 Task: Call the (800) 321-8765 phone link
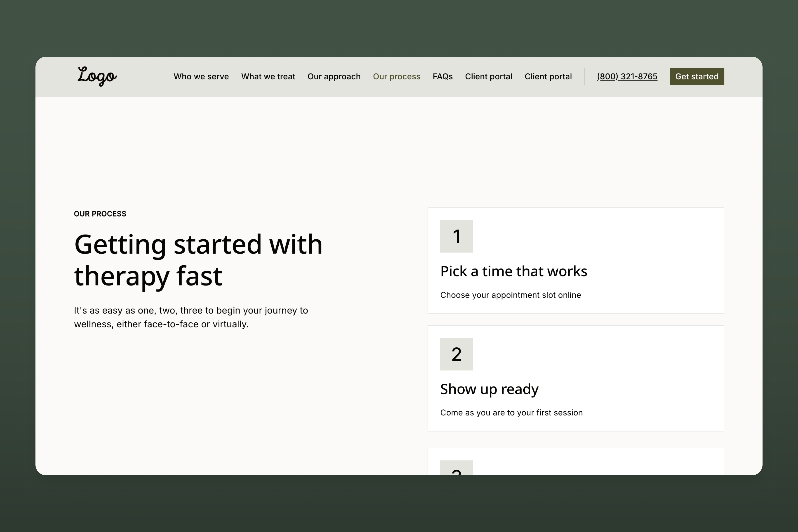(x=627, y=77)
